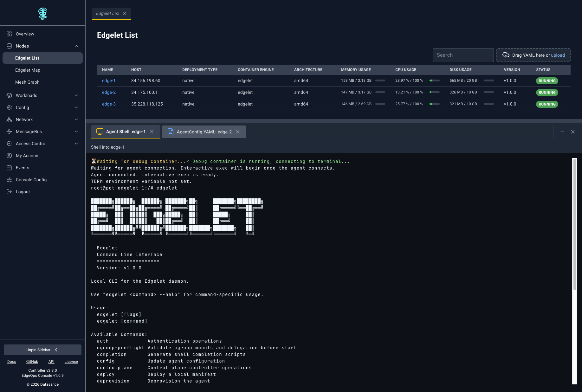Close the AgentConfig YAML: edge-2 tab
The width and height of the screenshot is (582, 392).
coord(238,132)
